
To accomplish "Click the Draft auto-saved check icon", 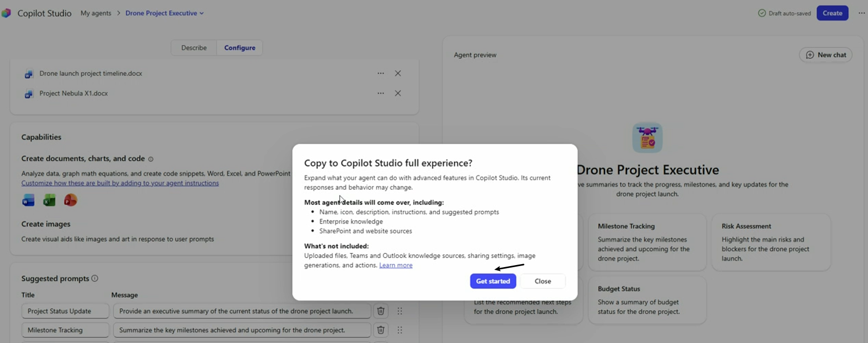I will (762, 13).
